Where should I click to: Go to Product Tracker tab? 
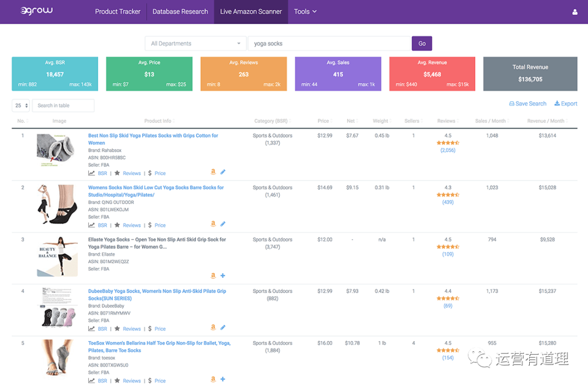[118, 11]
